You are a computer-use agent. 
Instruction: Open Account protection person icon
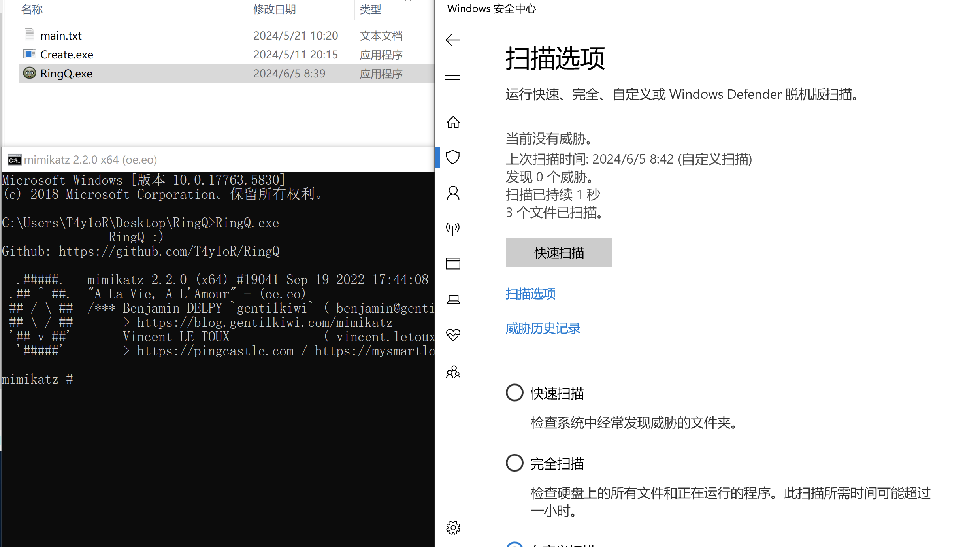coord(453,193)
